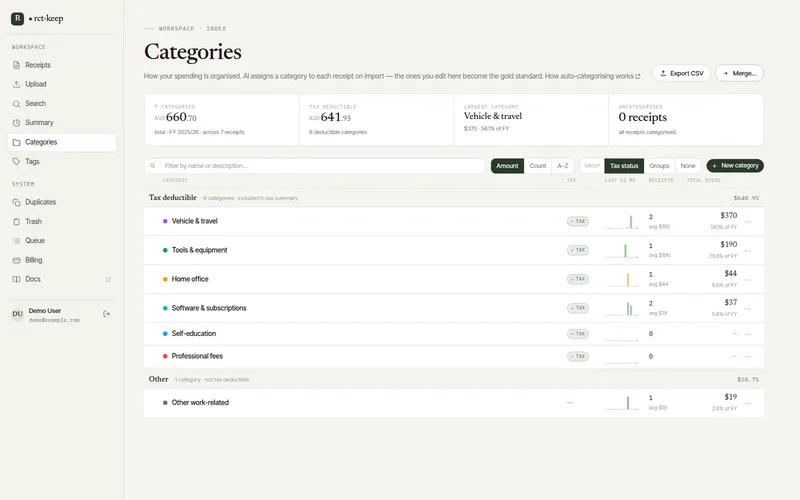
Task: Open more options for Software & subscriptions
Action: tap(747, 309)
